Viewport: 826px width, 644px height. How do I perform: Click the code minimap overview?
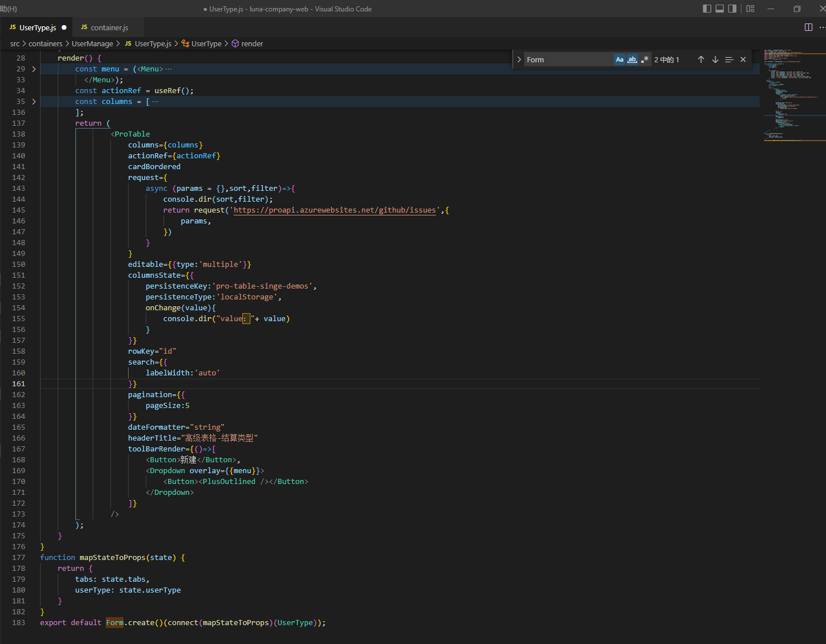click(795, 94)
